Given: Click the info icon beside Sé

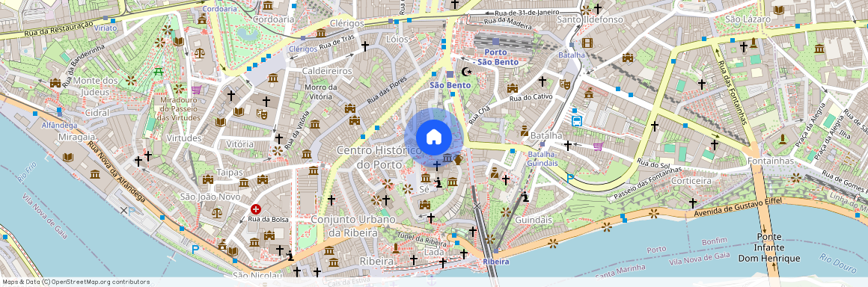Looking at the screenshot, I should click(438, 182).
